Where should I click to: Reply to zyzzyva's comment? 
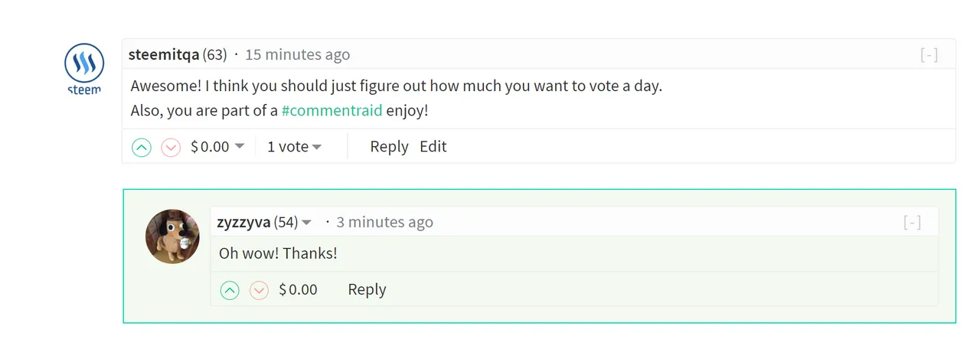click(x=367, y=290)
